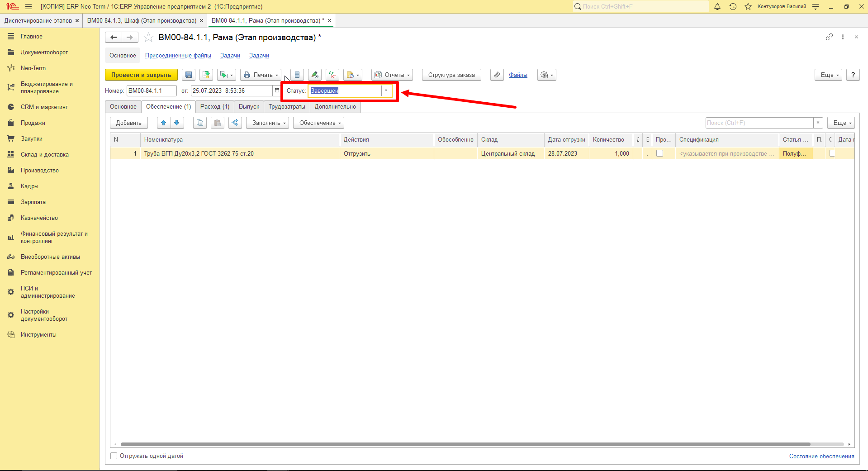Image resolution: width=868 pixels, height=471 pixels.
Task: Add current form to favorites star
Action: [148, 38]
